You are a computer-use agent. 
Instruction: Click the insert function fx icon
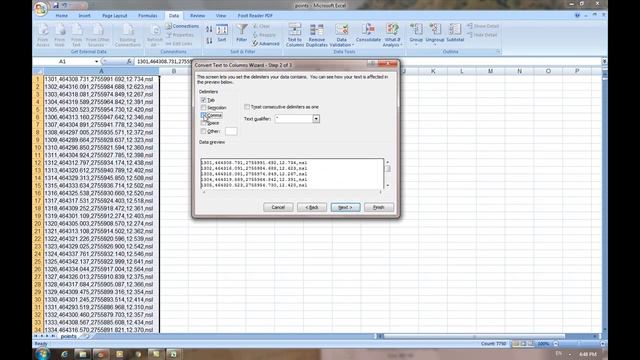129,61
